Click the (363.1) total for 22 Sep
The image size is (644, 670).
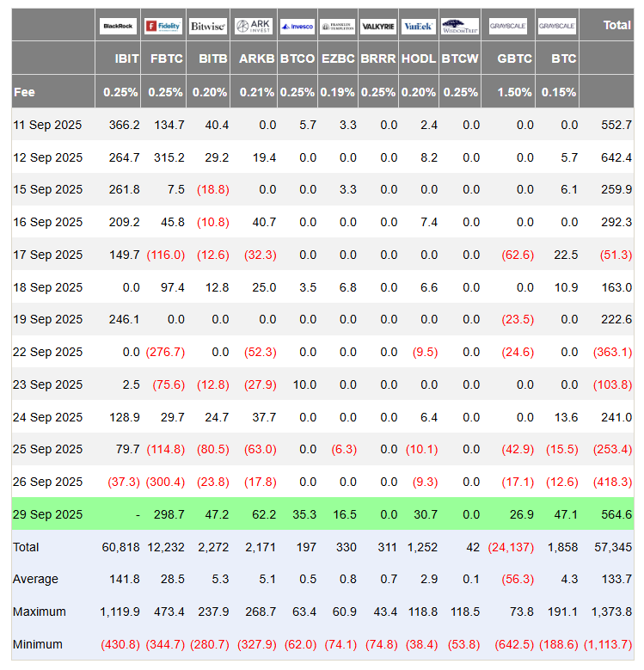pyautogui.click(x=612, y=352)
